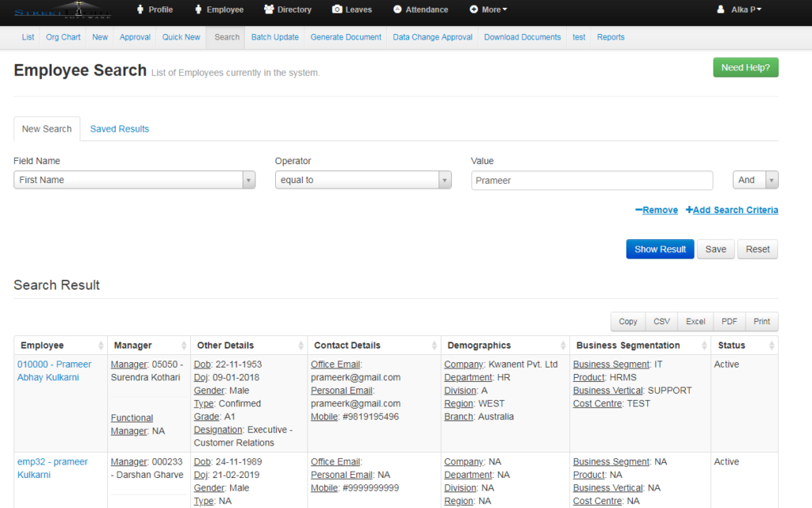Click the Employee icon in the top bar

click(x=197, y=10)
